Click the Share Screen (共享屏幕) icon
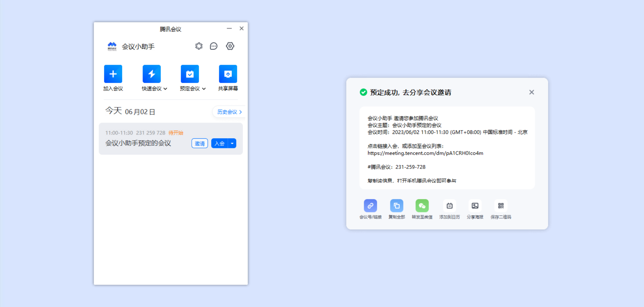This screenshot has width=644, height=307. pyautogui.click(x=228, y=74)
